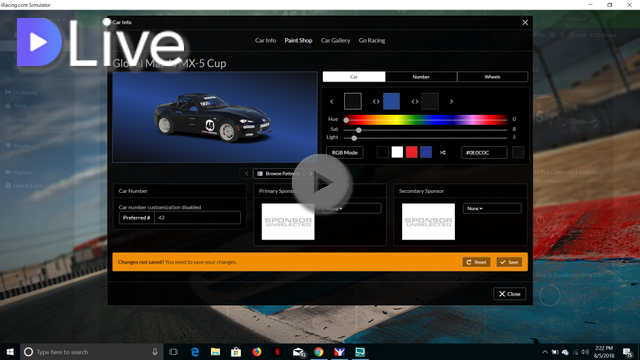Viewport: 640px width, 360px height.
Task: Launch Microsoft Edge from taskbar
Action: pos(195,352)
